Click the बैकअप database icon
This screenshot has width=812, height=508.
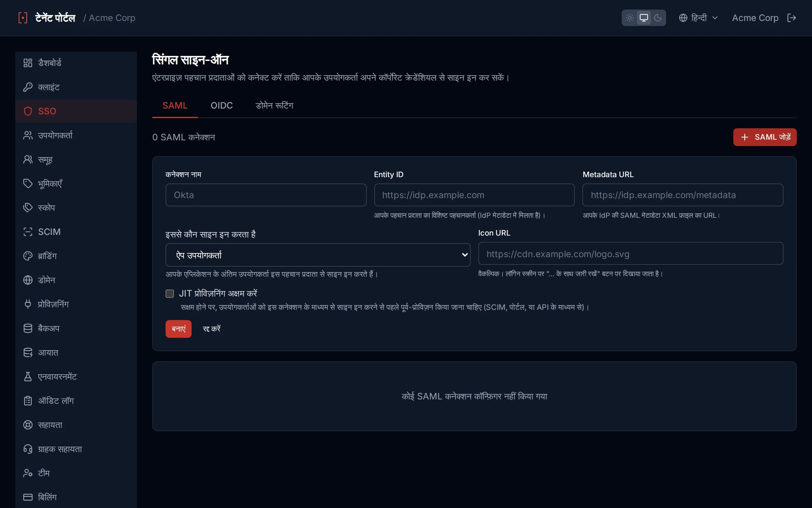[28, 328]
